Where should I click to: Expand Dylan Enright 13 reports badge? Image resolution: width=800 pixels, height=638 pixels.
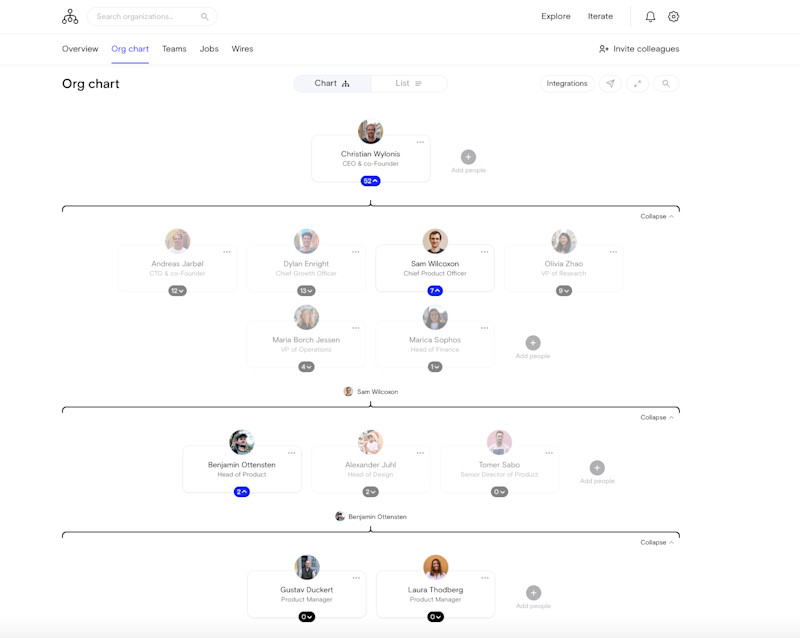point(306,291)
